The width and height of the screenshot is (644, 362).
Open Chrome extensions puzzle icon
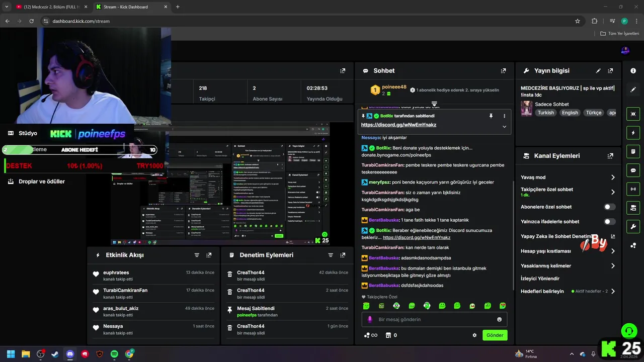[x=595, y=21]
